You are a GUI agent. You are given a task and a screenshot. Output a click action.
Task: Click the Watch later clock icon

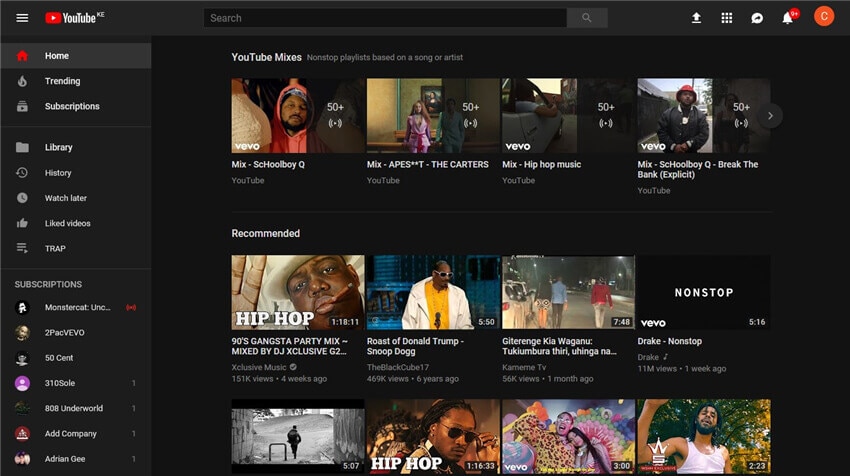(22, 198)
